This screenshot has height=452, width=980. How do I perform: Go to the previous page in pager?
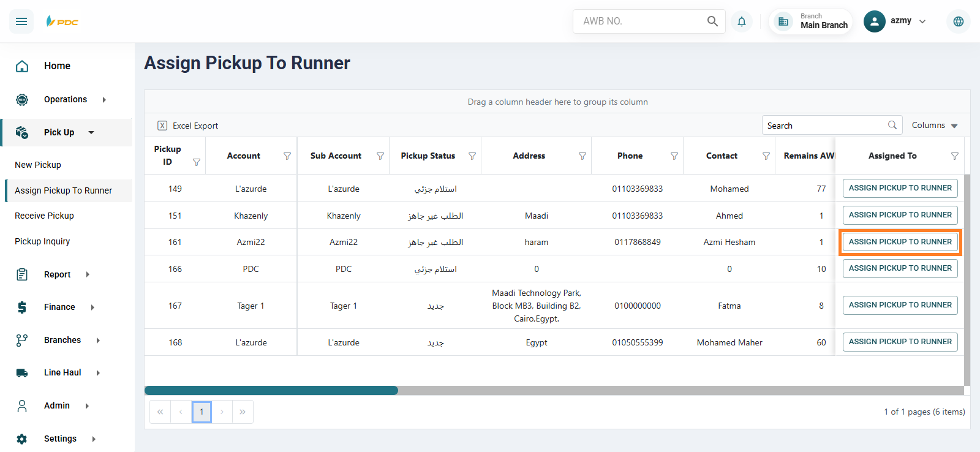[x=181, y=412]
